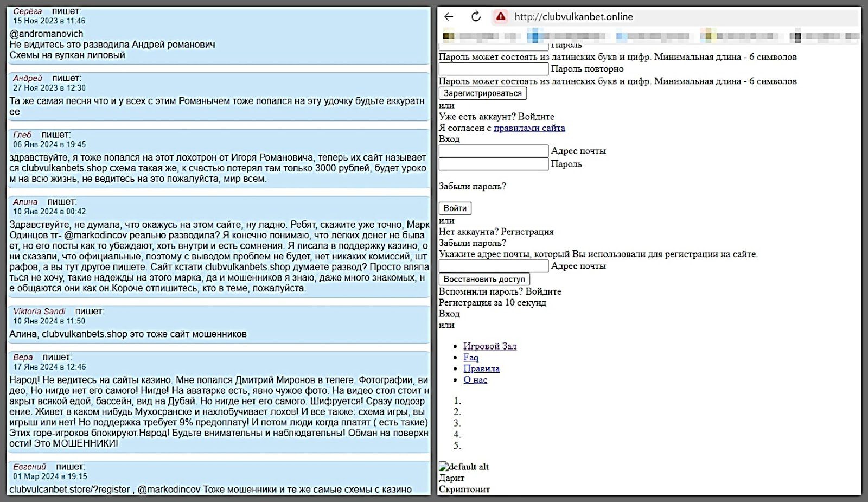The height and width of the screenshot is (502, 868).
Task: Open the Правила link
Action: (x=481, y=368)
